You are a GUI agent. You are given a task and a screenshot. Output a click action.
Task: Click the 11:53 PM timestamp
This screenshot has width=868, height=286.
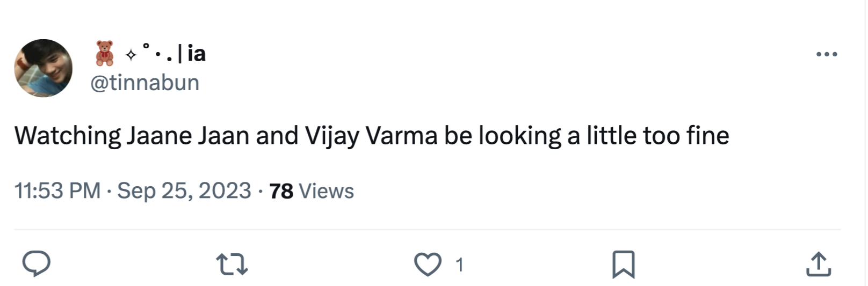(x=57, y=191)
